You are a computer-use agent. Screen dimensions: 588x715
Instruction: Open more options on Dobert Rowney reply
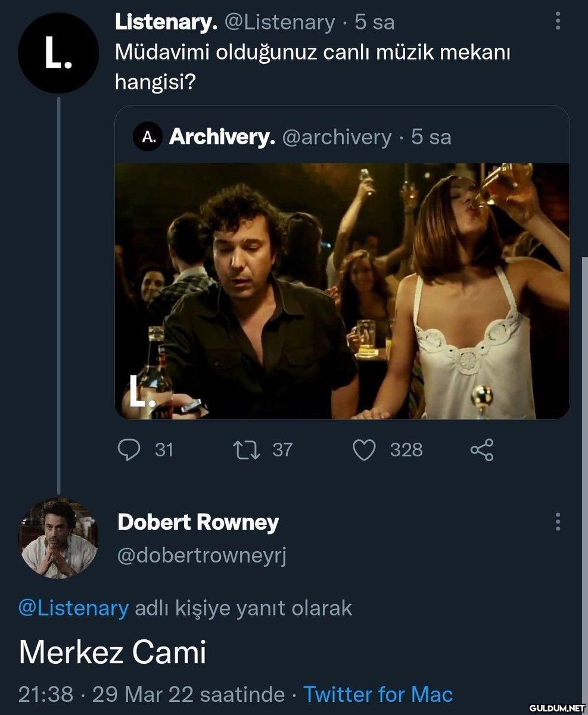(558, 522)
